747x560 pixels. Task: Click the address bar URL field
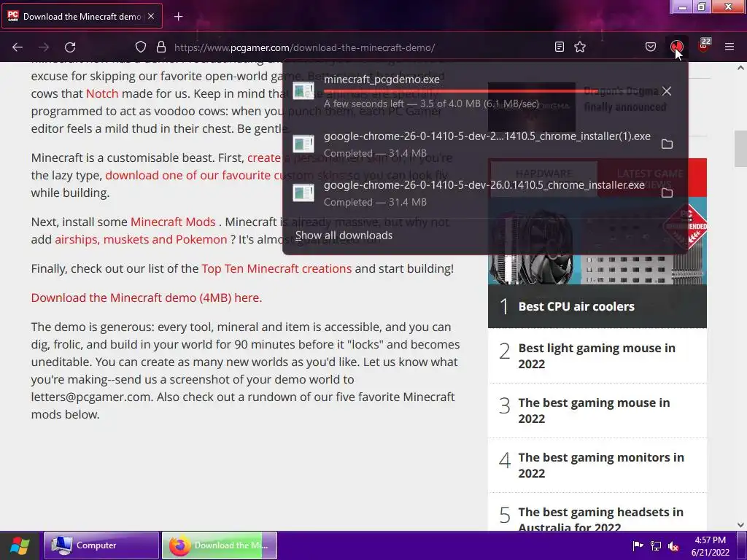coord(304,47)
